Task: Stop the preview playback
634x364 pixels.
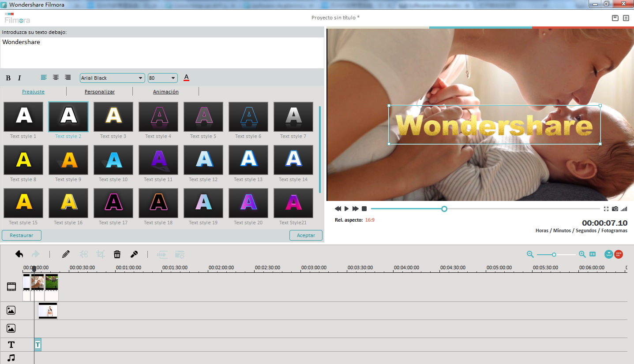Action: tap(364, 208)
